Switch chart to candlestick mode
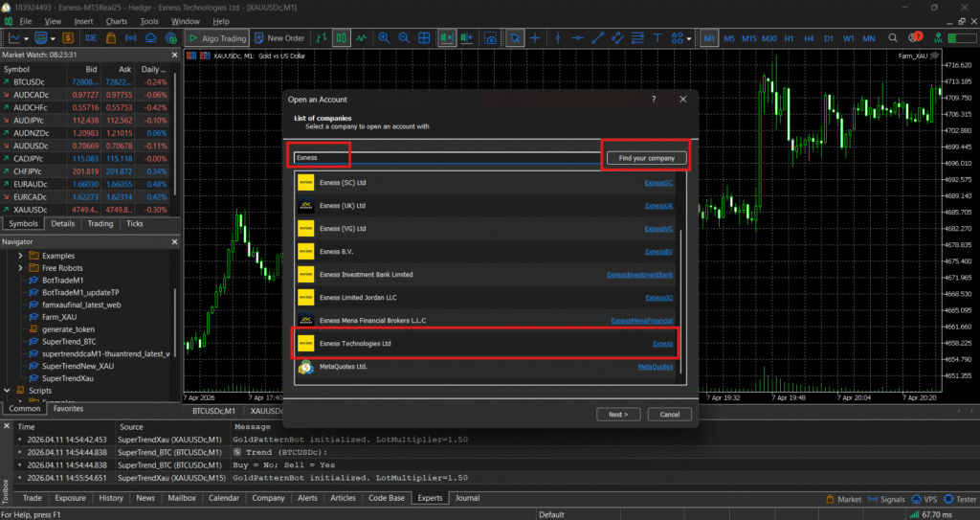This screenshot has width=980, height=520. (x=341, y=38)
